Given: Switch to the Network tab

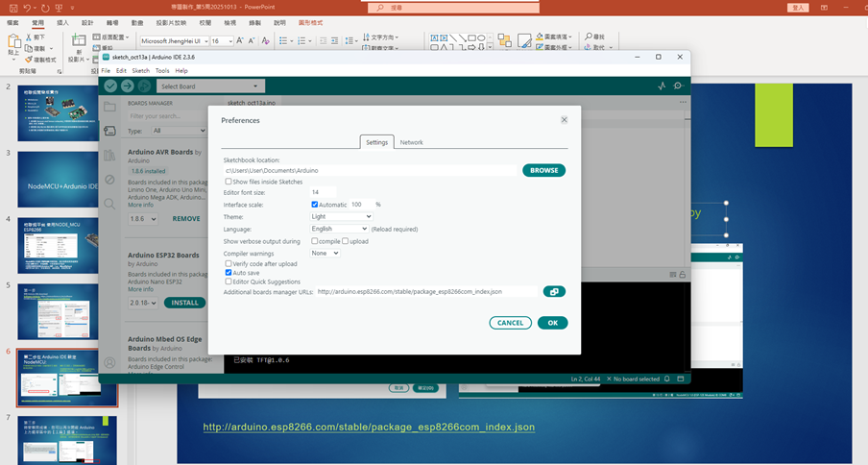Looking at the screenshot, I should (411, 142).
